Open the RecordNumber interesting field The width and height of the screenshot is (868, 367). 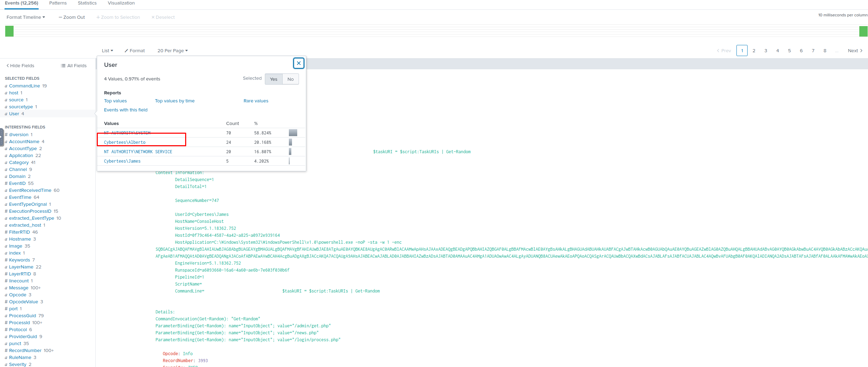point(25,351)
